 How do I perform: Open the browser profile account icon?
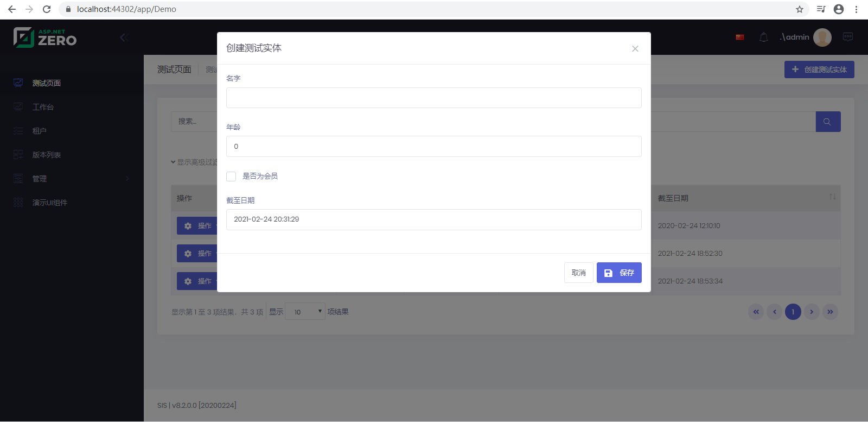point(839,9)
